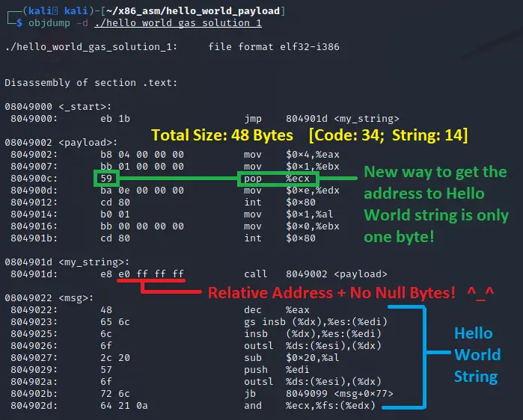Click address '804900c:'

click(34, 179)
